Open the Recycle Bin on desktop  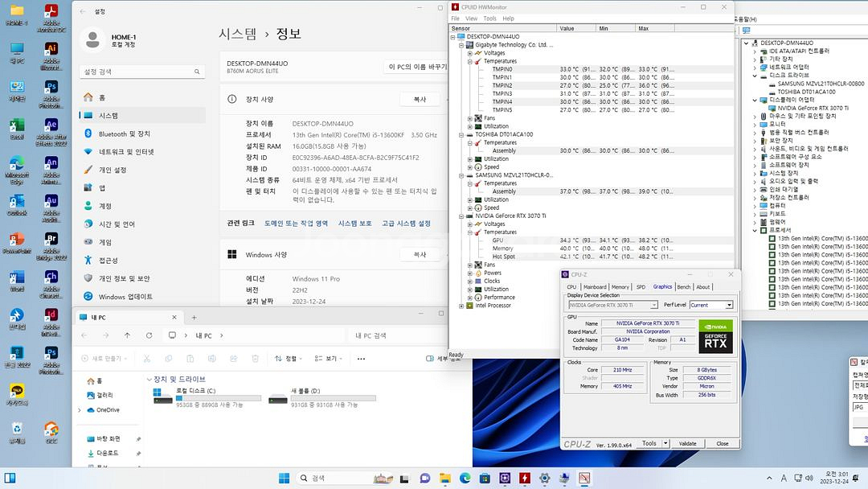pos(17,432)
